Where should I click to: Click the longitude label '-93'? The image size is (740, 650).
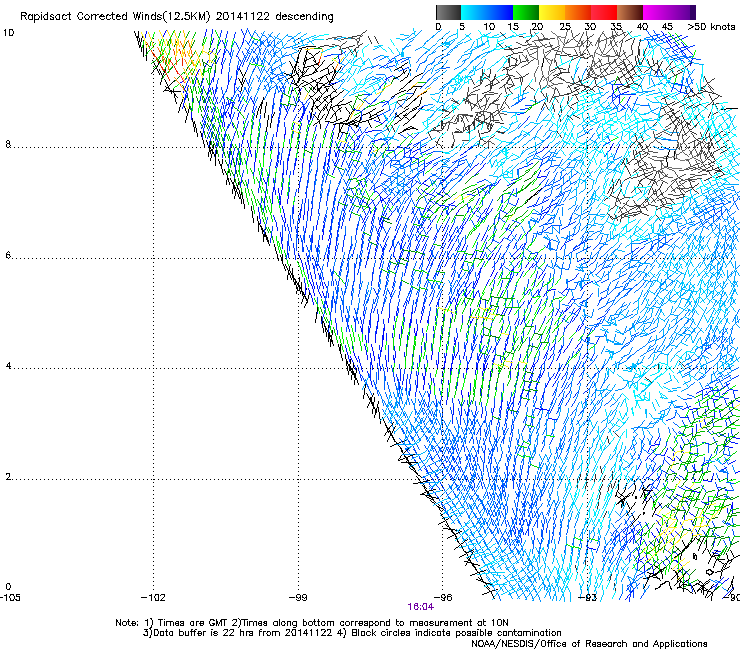(x=588, y=598)
